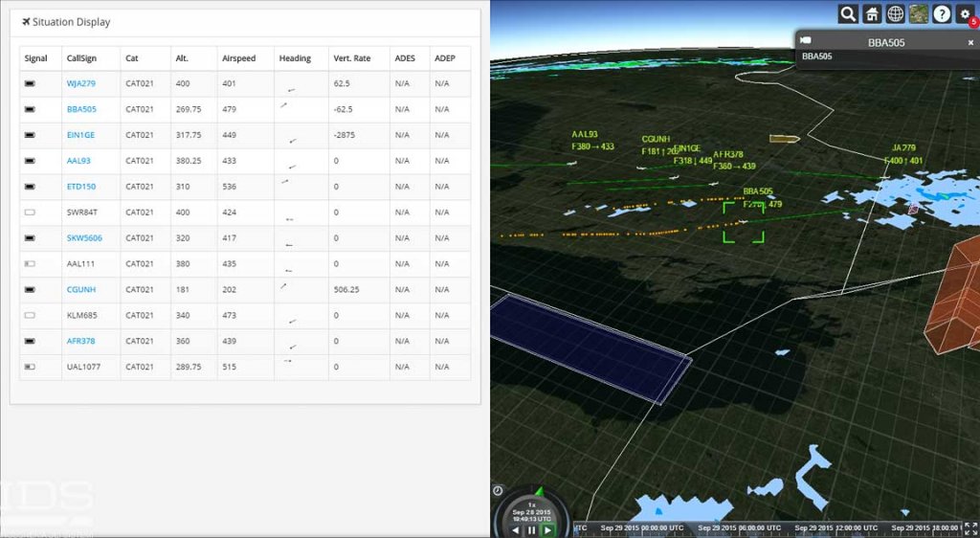Click the signal icon for WJA279
Screen dimensions: 980x538
[x=30, y=83]
